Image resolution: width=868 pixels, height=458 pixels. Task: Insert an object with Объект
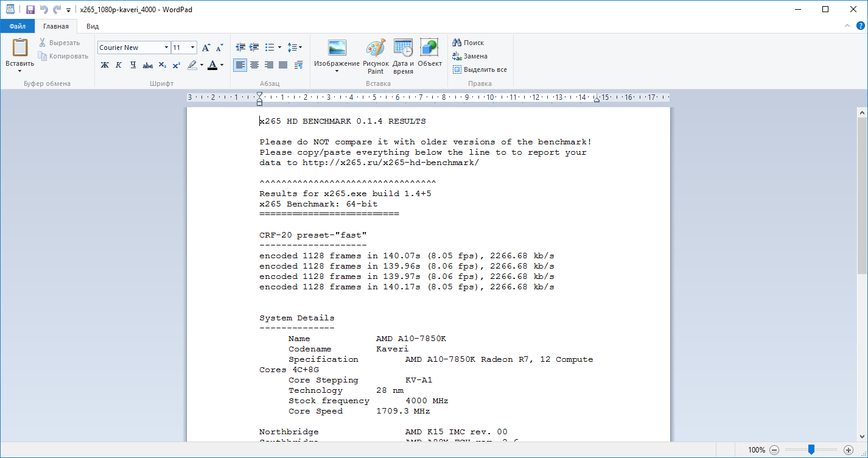[x=430, y=52]
